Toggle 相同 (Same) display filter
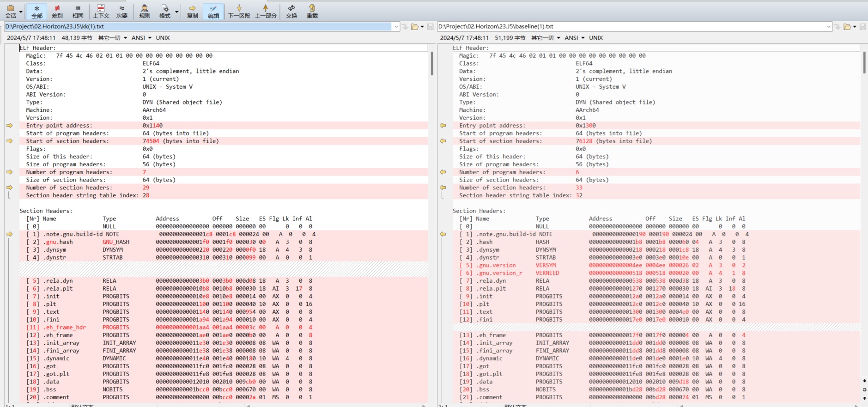 click(78, 11)
